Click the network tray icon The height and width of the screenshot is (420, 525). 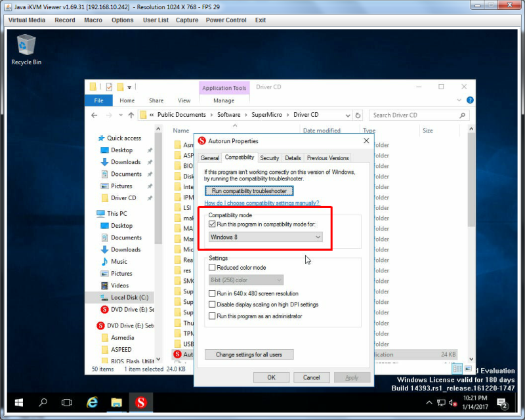[441, 403]
